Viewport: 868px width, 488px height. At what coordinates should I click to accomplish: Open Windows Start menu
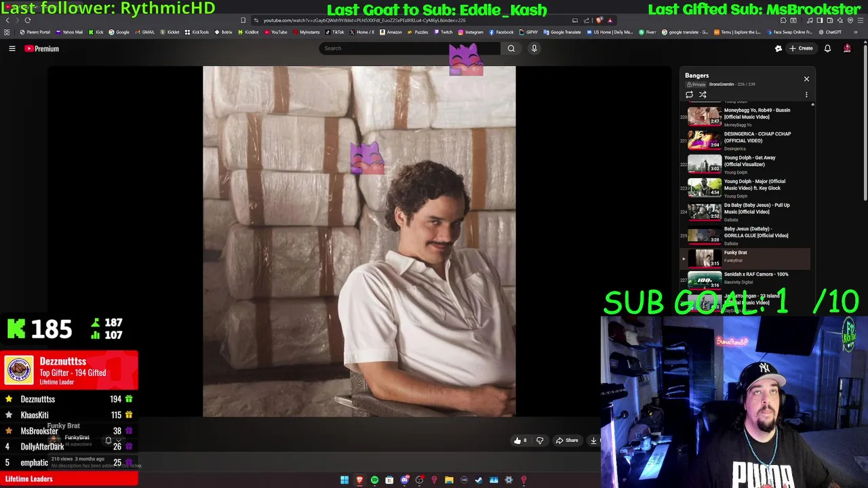click(344, 480)
